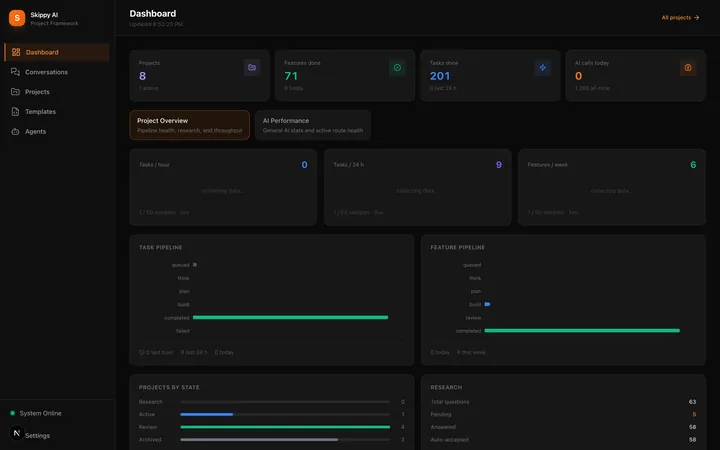Click the Conversations chat bubble icon
Screen dimensions: 720x450
click(15, 72)
